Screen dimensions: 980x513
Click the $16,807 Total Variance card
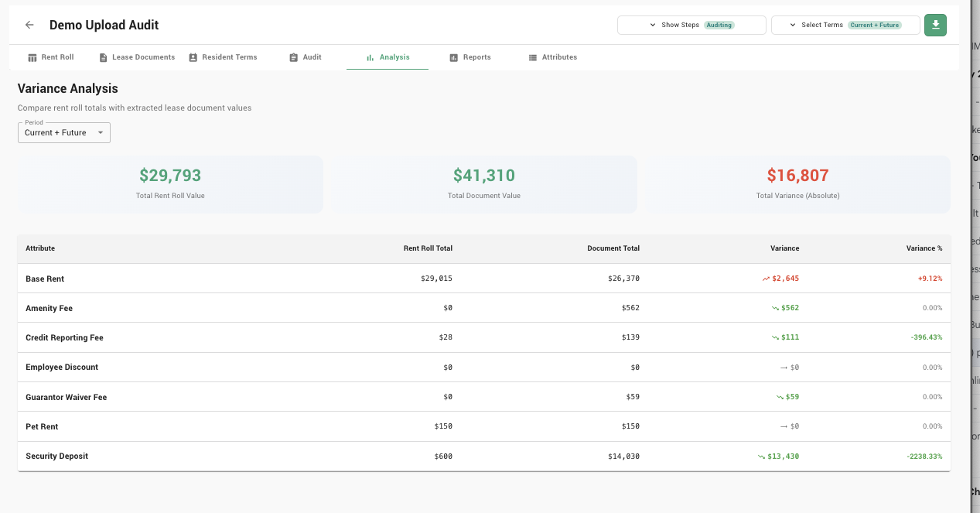(x=797, y=184)
